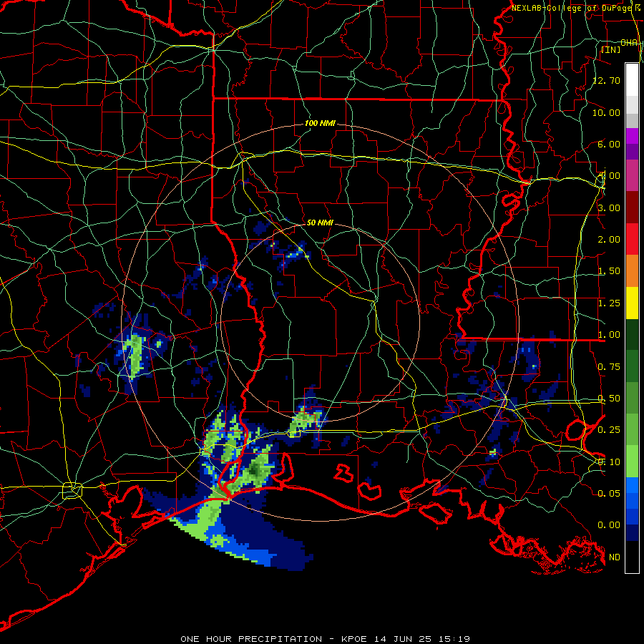
Task: Click the OHA product label
Action: 629,42
